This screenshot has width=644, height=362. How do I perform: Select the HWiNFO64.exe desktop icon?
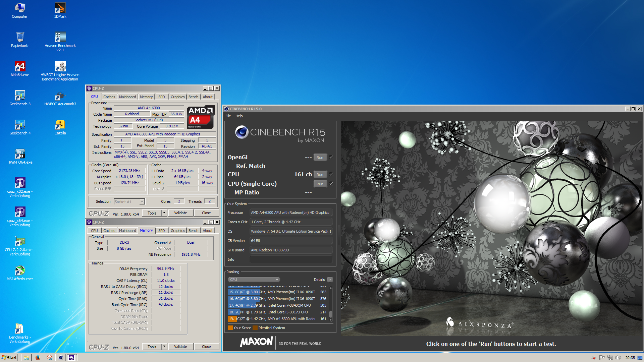click(20, 156)
